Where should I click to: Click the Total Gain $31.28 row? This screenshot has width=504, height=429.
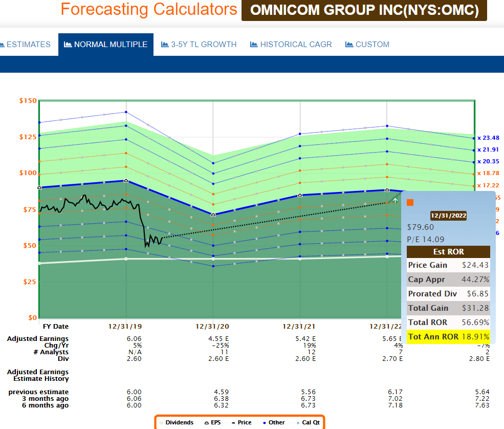tap(448, 308)
